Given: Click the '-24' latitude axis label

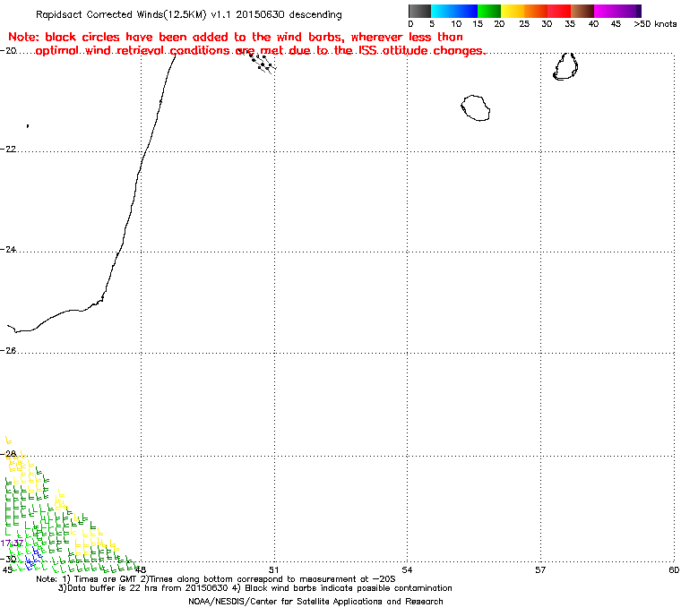Looking at the screenshot, I should [x=8, y=249].
